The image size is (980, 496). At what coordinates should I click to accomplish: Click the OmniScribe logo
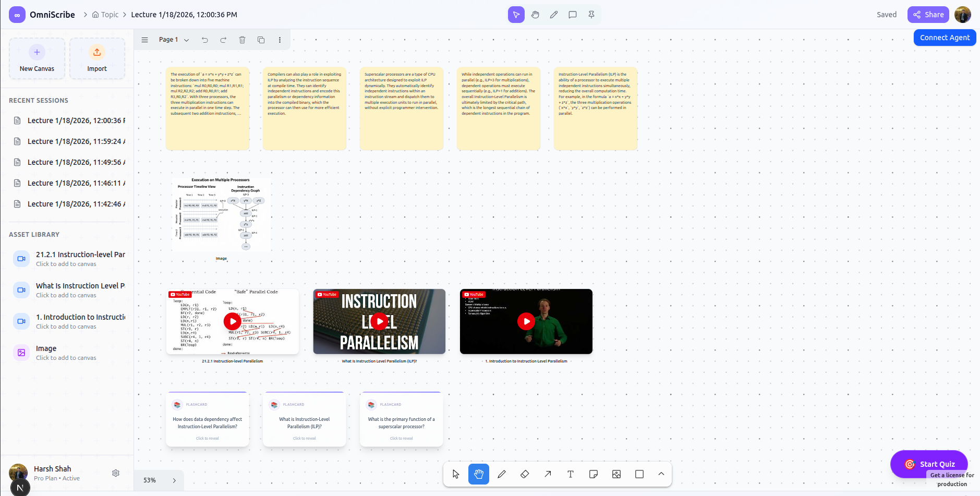[17, 15]
